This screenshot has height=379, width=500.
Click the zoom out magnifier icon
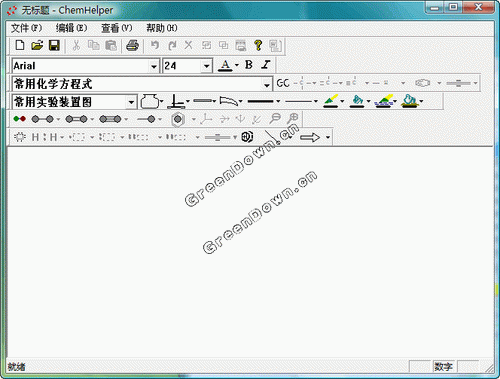(275, 119)
